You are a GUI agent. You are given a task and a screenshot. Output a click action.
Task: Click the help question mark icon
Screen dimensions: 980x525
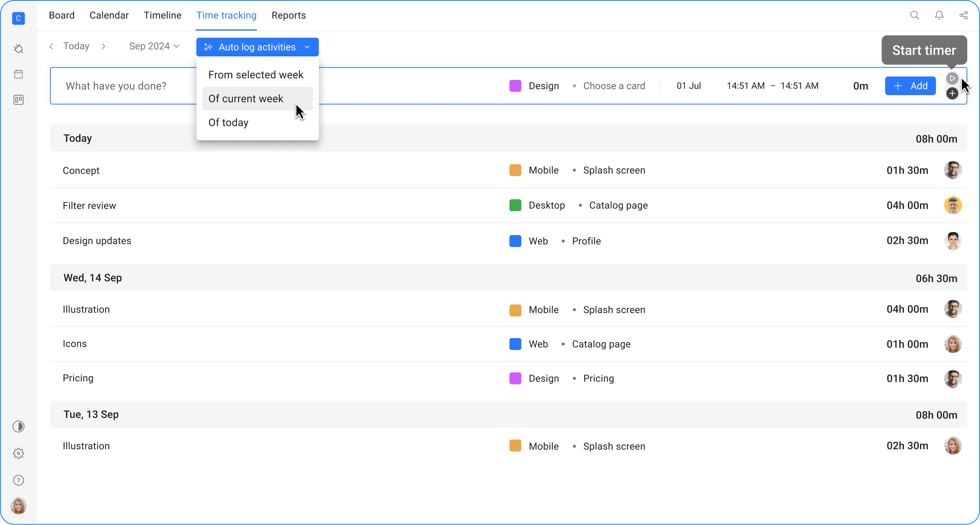click(18, 480)
